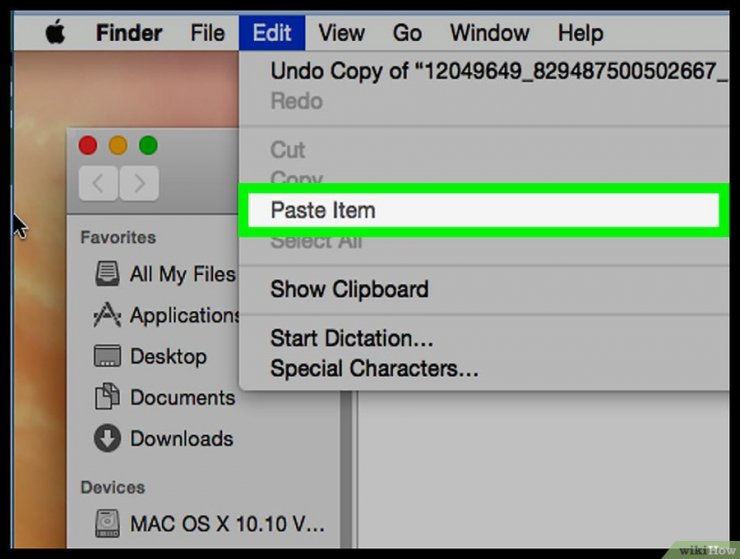The width and height of the screenshot is (740, 559).
Task: Open the Window menu in menu bar
Action: 489,33
